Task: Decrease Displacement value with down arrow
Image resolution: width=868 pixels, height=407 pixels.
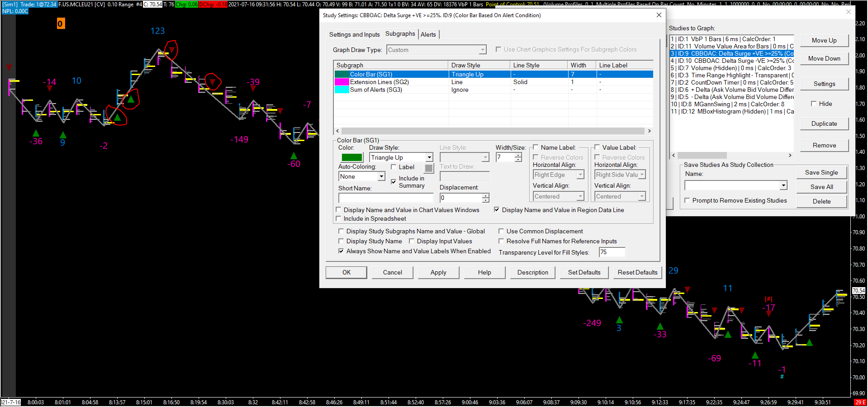Action: coord(485,200)
